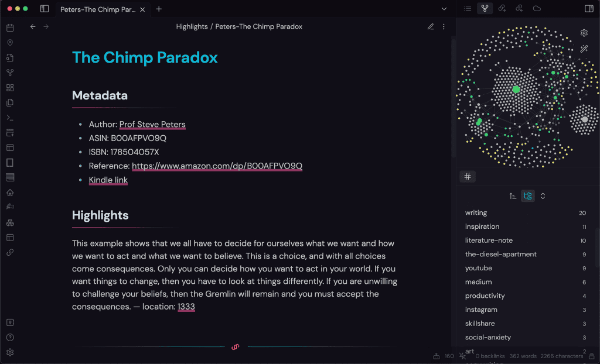Open the tab list dropdown chevron

click(444, 9)
